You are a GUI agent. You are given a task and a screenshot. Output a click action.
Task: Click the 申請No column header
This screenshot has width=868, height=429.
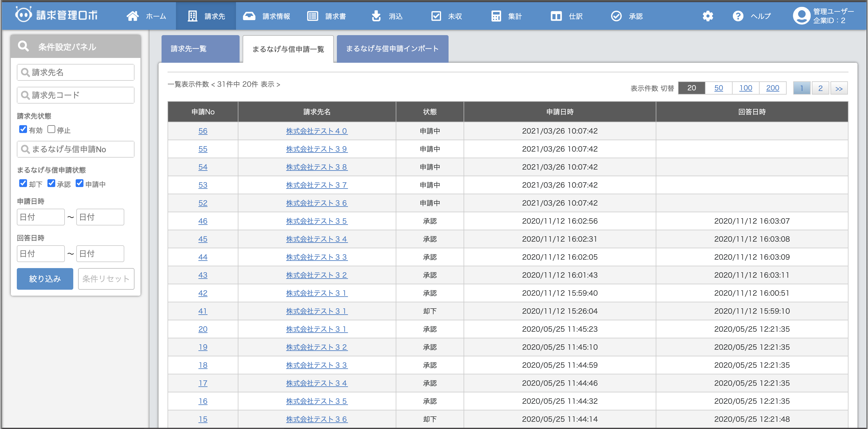pyautogui.click(x=203, y=112)
